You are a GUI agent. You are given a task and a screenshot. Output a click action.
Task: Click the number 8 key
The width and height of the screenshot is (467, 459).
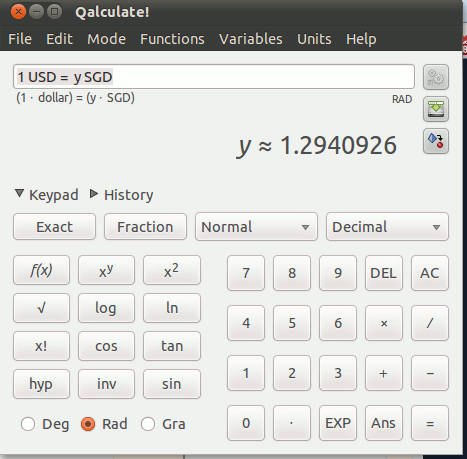pos(292,273)
